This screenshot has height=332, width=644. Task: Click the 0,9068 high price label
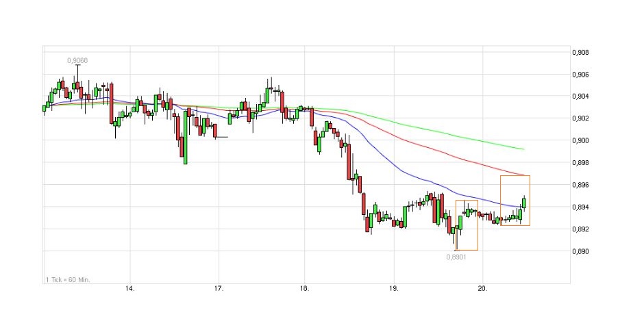77,60
